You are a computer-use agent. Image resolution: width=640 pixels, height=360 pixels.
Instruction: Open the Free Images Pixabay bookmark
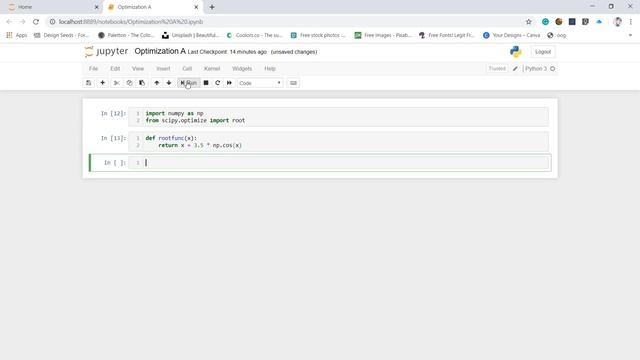point(383,36)
